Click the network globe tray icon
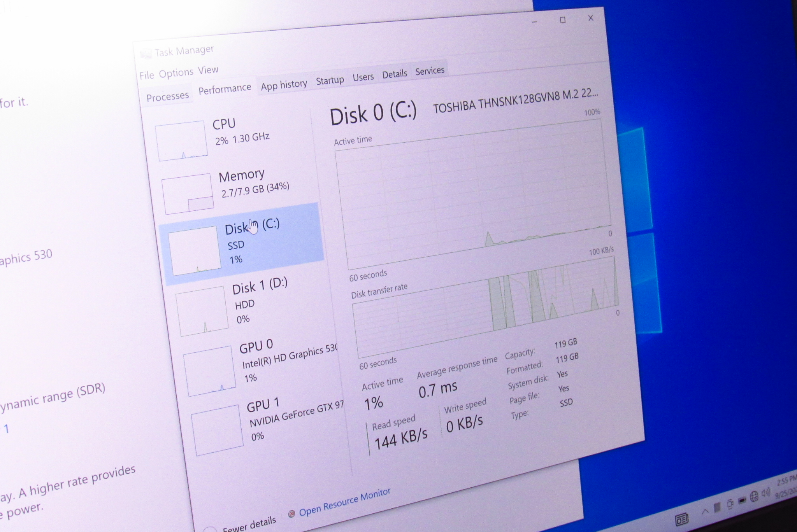This screenshot has width=797, height=532. pyautogui.click(x=754, y=496)
